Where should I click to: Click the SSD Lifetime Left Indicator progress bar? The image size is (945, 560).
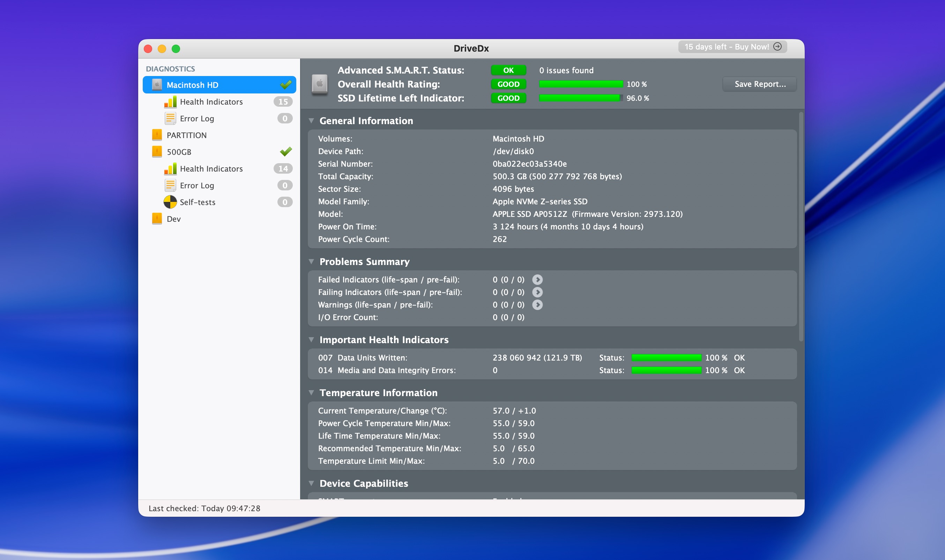581,98
